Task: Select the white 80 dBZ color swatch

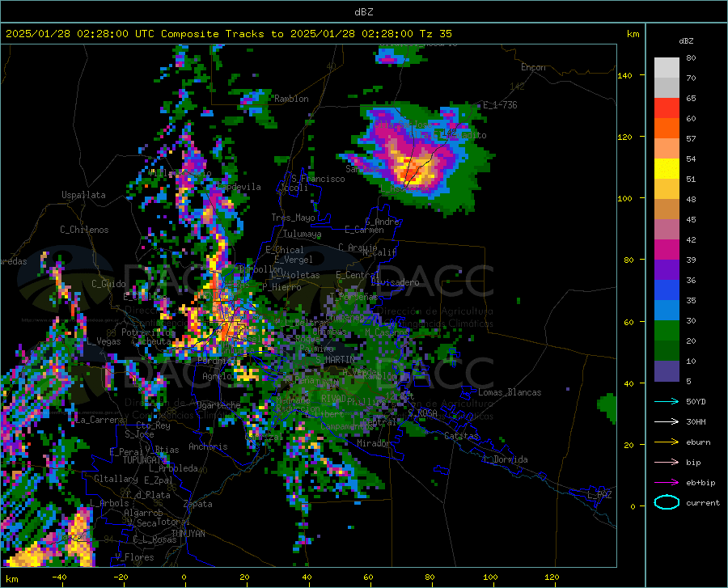Action: tap(667, 68)
